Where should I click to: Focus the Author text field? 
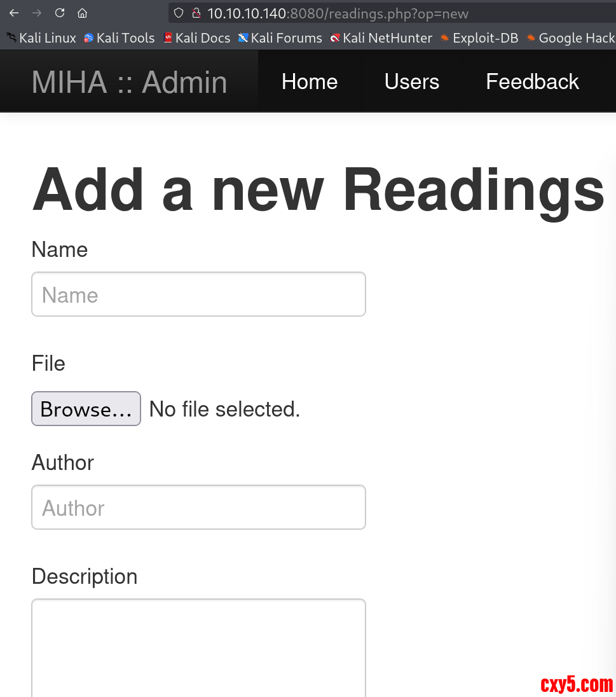tap(198, 507)
